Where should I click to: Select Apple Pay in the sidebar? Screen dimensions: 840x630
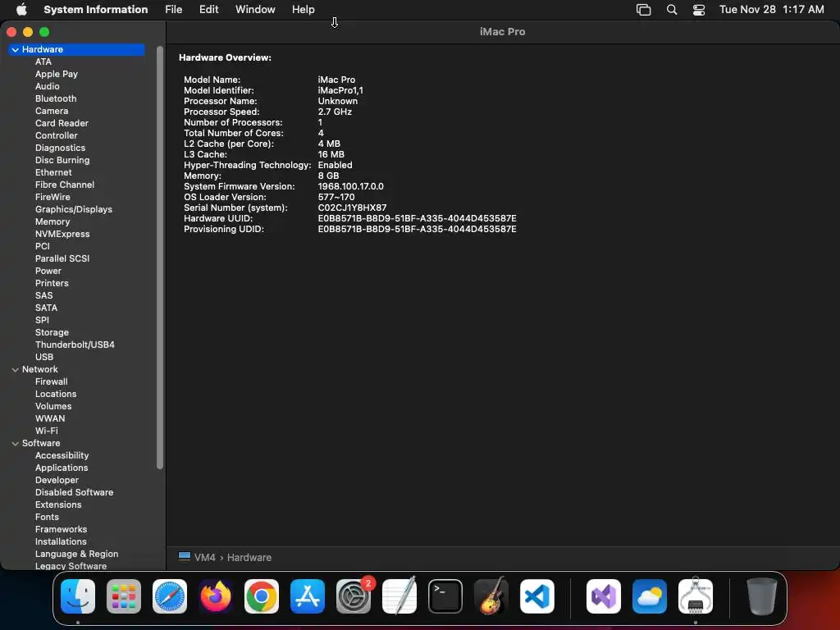click(57, 74)
